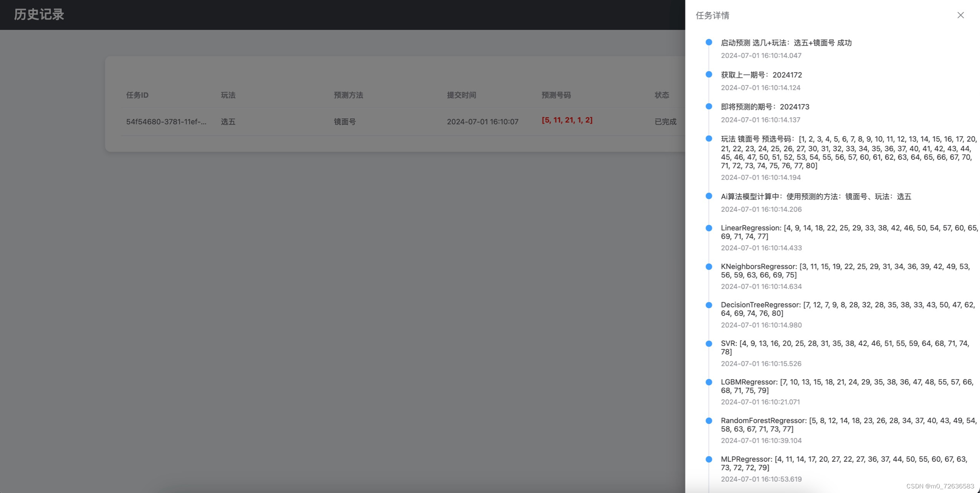Click submit time 2024-07-01 16:10:07
The width and height of the screenshot is (980, 493).
point(482,122)
